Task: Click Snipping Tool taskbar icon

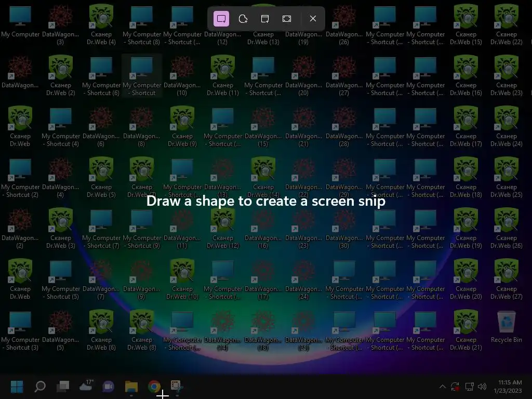Action: click(177, 386)
